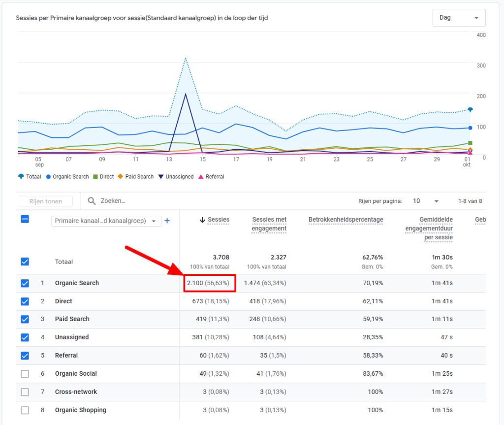
Task: Click the Referral pink legend triangle
Action: 201,177
